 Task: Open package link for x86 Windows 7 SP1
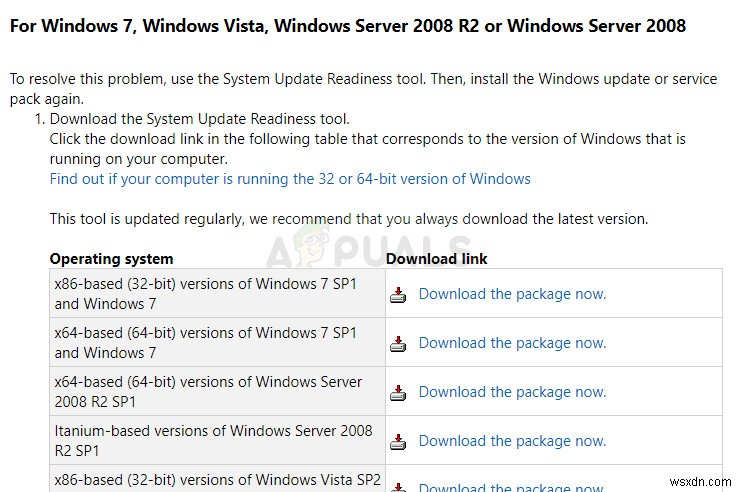pos(512,294)
